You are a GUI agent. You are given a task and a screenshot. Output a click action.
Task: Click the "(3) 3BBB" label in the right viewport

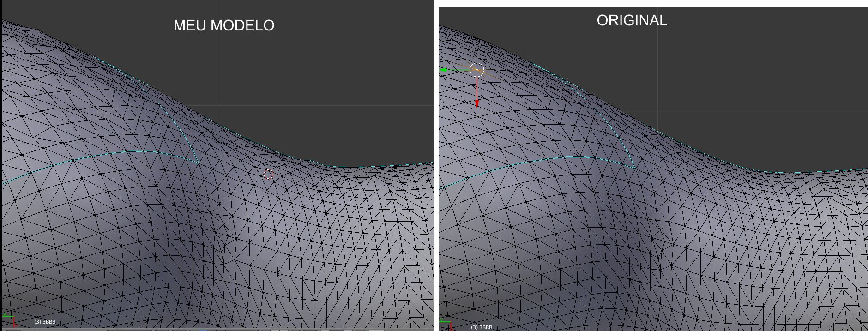click(482, 327)
